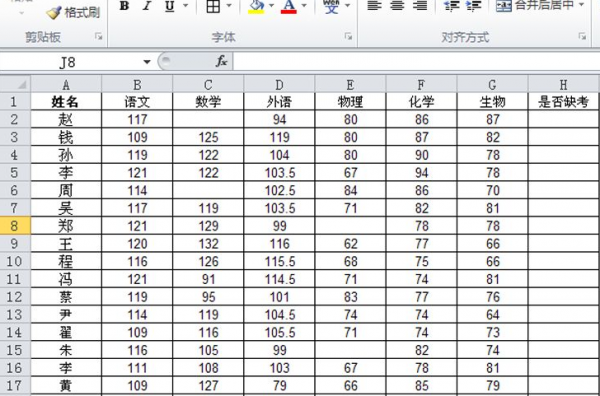Expand the small arrow left of 格式刷
The image size is (600, 396).
pos(21,13)
